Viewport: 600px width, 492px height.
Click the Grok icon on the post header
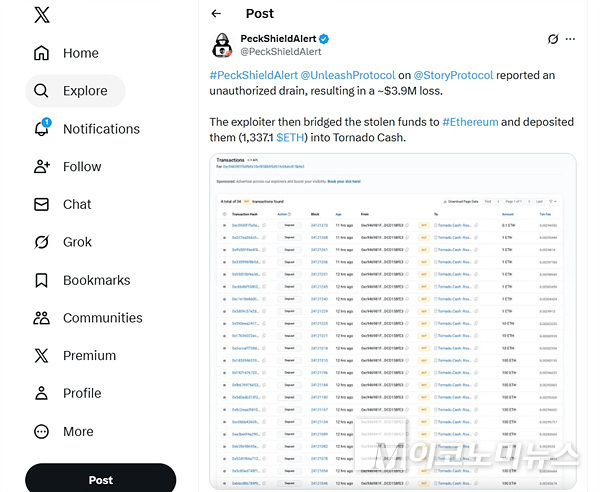[x=553, y=39]
